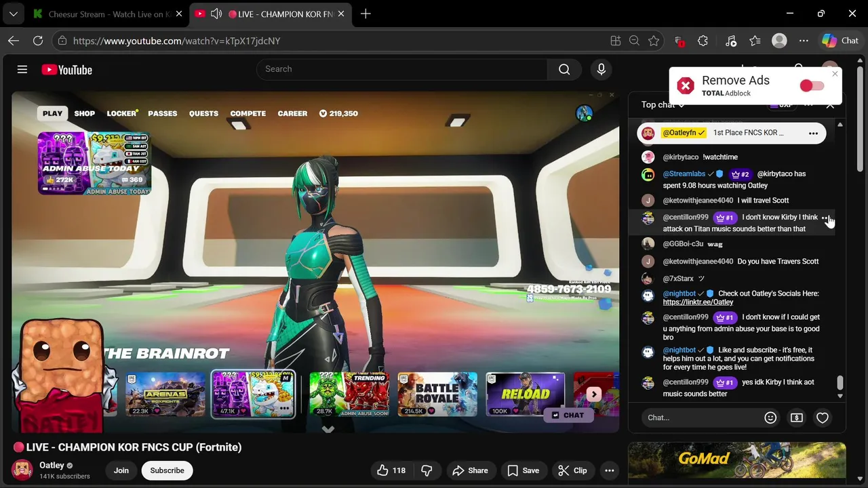The image size is (868, 488).
Task: Reload the page with Refresh icon
Action: (x=38, y=41)
